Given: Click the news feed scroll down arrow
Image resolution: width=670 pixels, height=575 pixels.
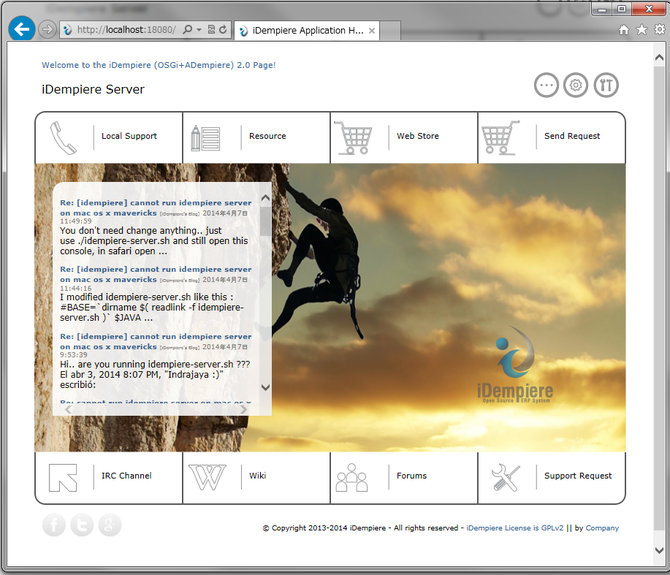Looking at the screenshot, I should (x=265, y=387).
